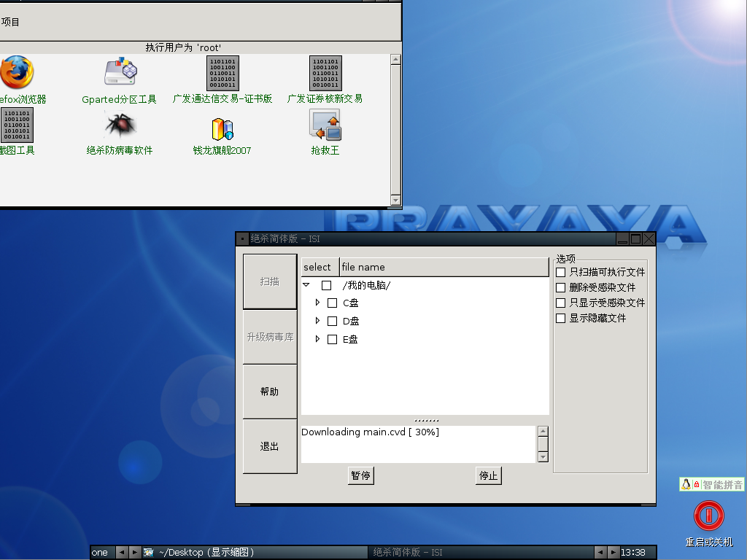Click the 13:38 taskbar clock
This screenshot has width=747, height=560.
[x=632, y=553]
